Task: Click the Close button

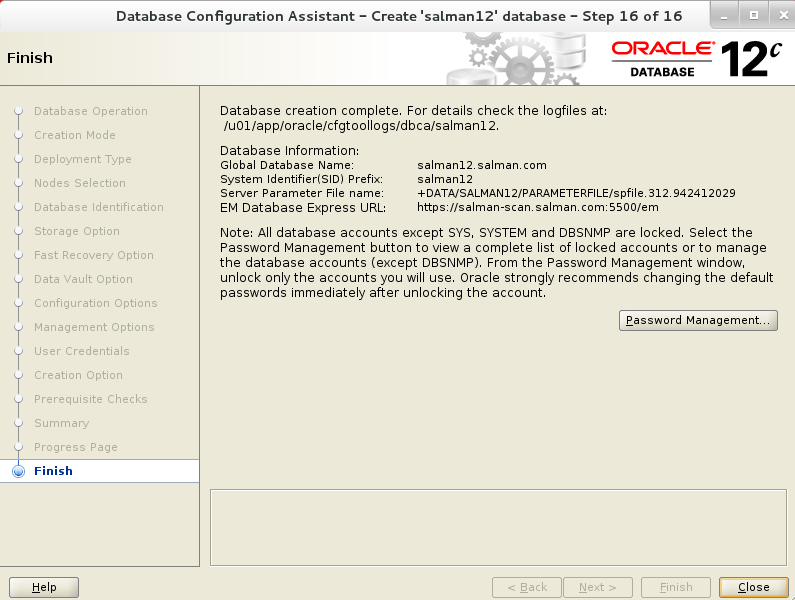Action: 753,587
